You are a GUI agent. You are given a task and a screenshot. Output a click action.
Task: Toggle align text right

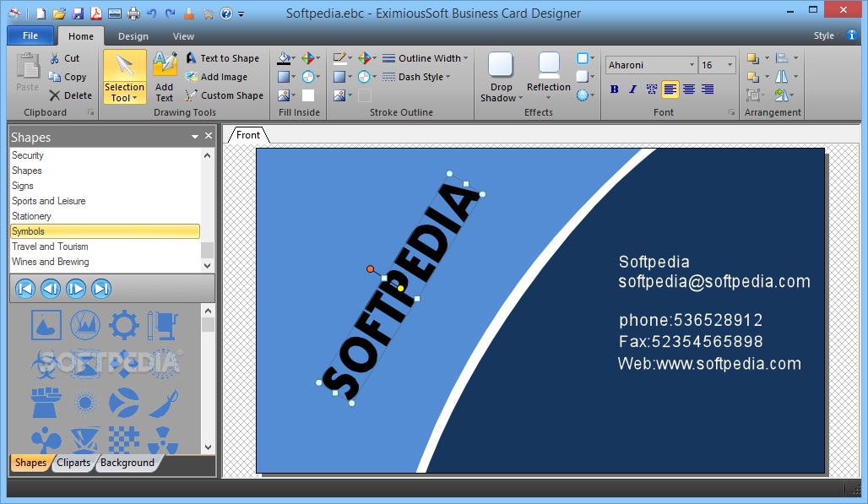708,89
